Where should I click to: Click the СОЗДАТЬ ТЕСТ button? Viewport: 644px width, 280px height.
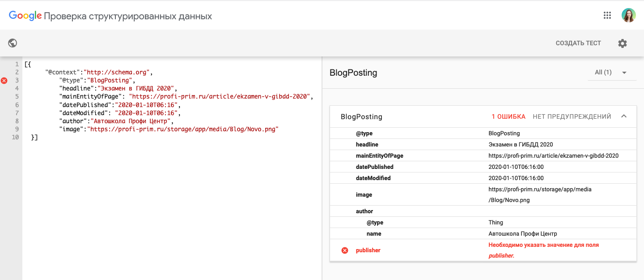[x=578, y=43]
